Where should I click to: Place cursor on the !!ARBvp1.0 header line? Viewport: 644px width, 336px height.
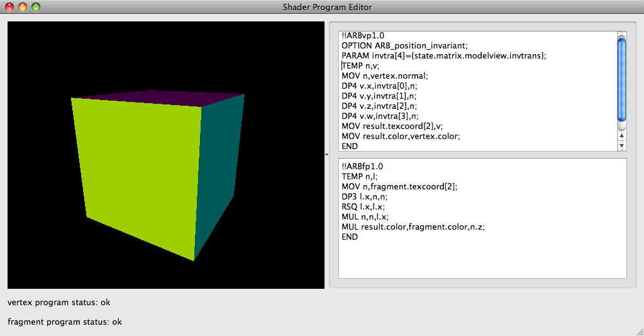[x=362, y=35]
